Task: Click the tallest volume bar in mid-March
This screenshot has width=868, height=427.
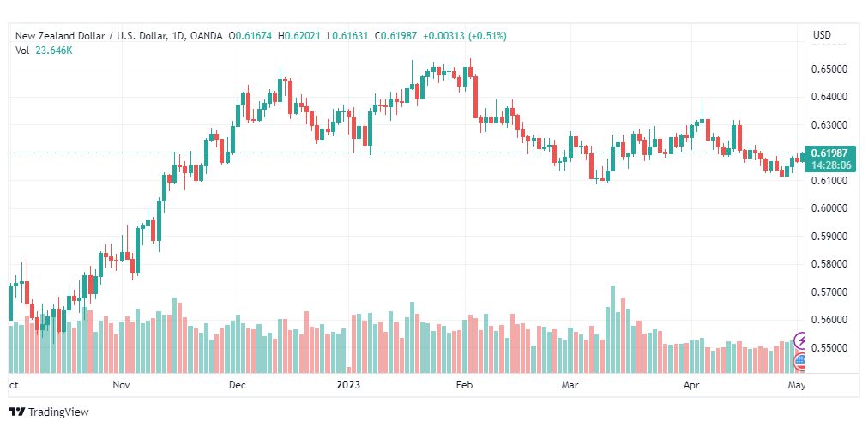Action: click(612, 329)
